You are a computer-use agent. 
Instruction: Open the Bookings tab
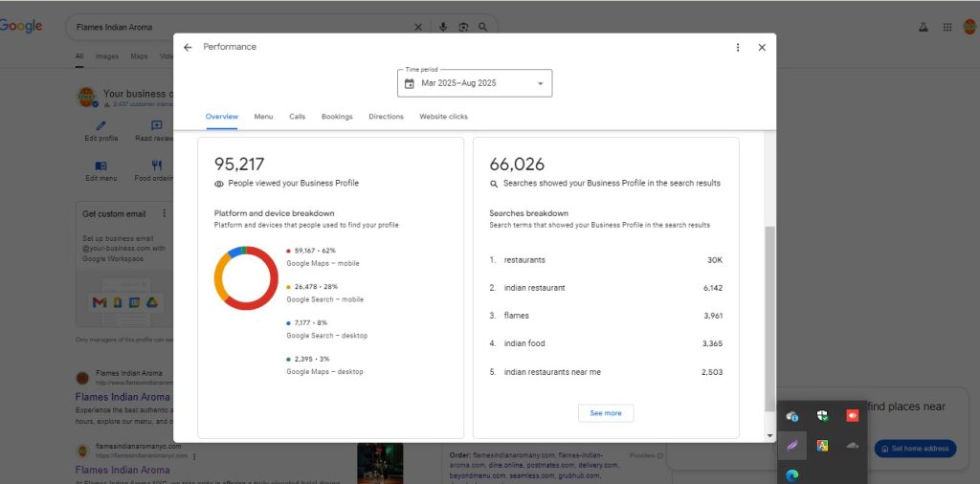click(x=337, y=117)
